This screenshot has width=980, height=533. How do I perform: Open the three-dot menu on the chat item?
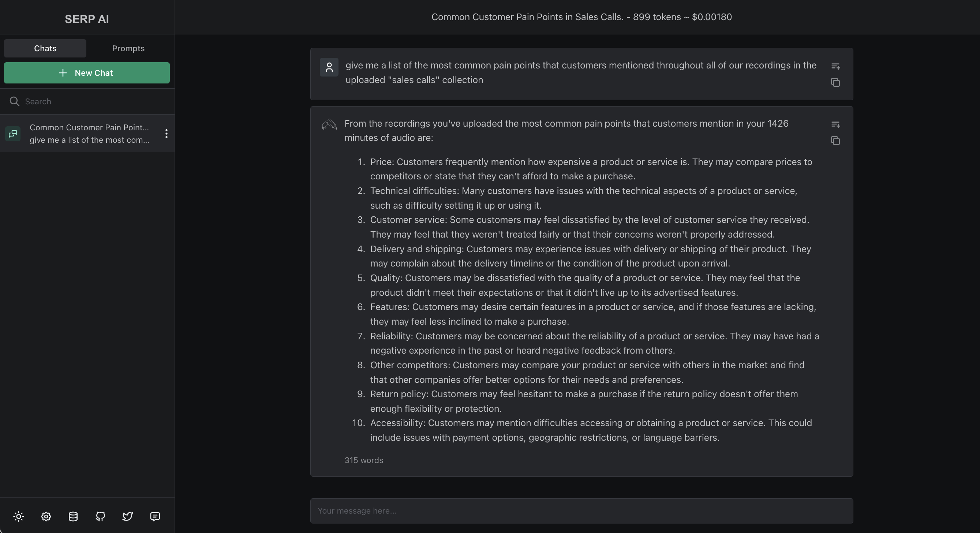point(166,134)
